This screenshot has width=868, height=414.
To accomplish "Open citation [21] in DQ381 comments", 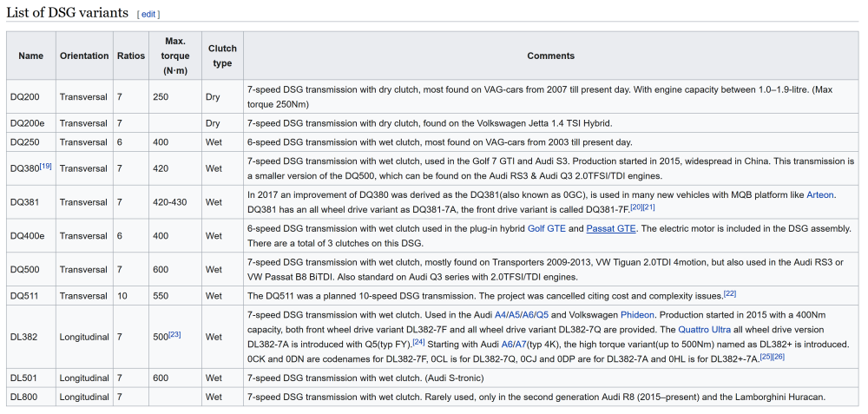I will tap(648, 207).
